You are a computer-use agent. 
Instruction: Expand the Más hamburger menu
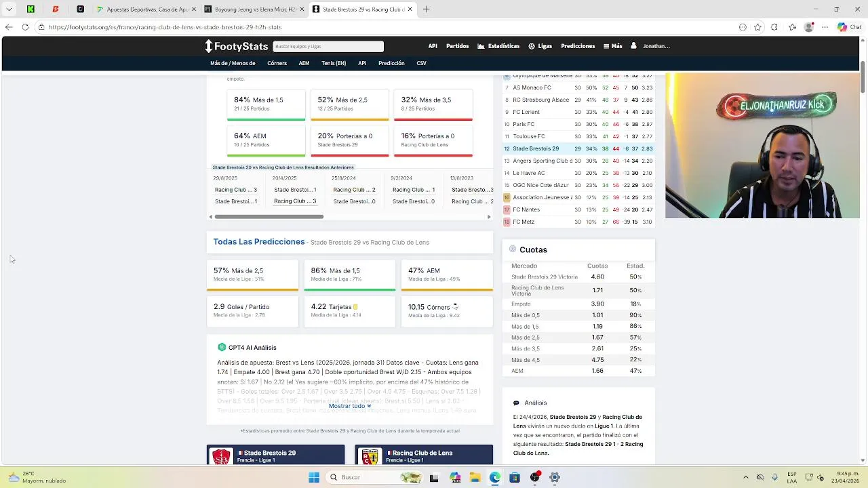coord(612,46)
